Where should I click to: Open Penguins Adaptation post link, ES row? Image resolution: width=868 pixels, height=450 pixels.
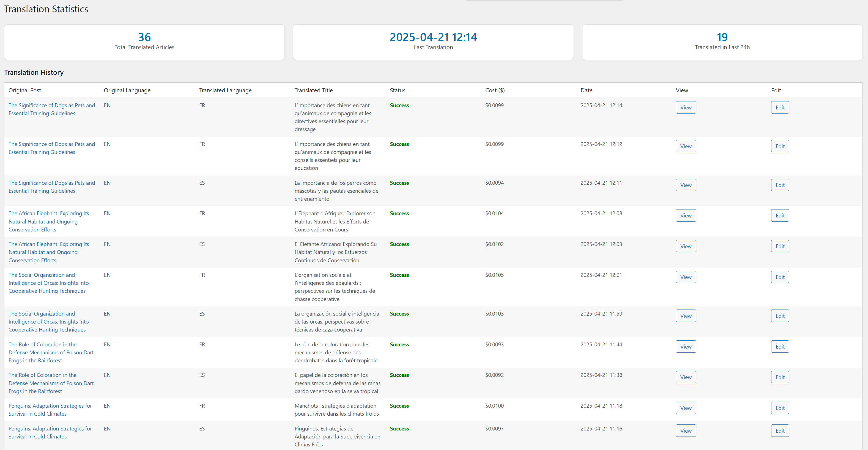[50, 432]
